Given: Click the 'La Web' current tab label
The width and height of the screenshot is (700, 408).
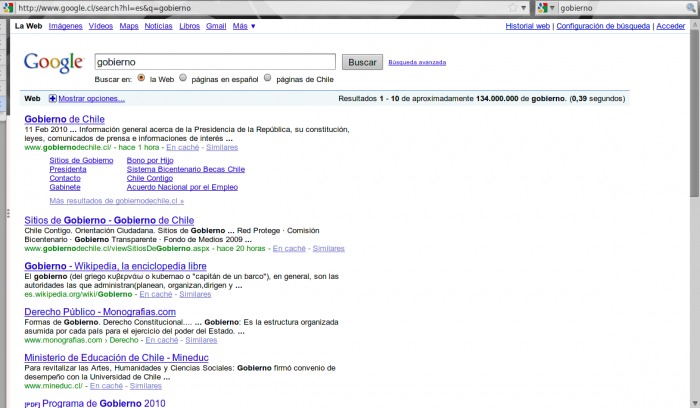Looking at the screenshot, I should point(28,26).
